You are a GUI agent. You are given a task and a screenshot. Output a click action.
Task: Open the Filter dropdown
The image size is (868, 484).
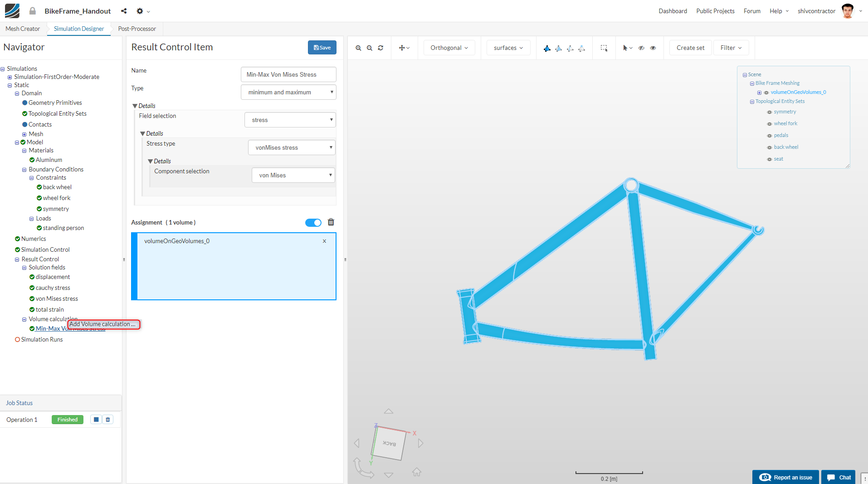tap(731, 48)
